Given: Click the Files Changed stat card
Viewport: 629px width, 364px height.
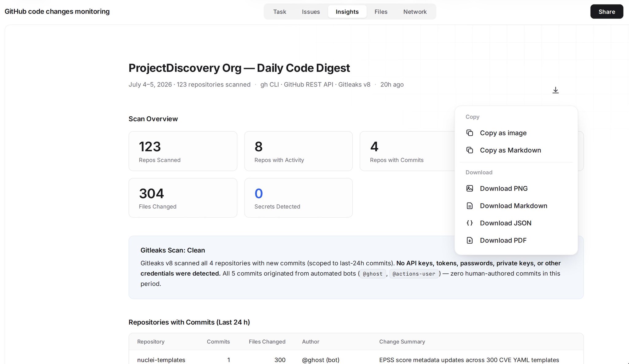Looking at the screenshot, I should [x=183, y=198].
